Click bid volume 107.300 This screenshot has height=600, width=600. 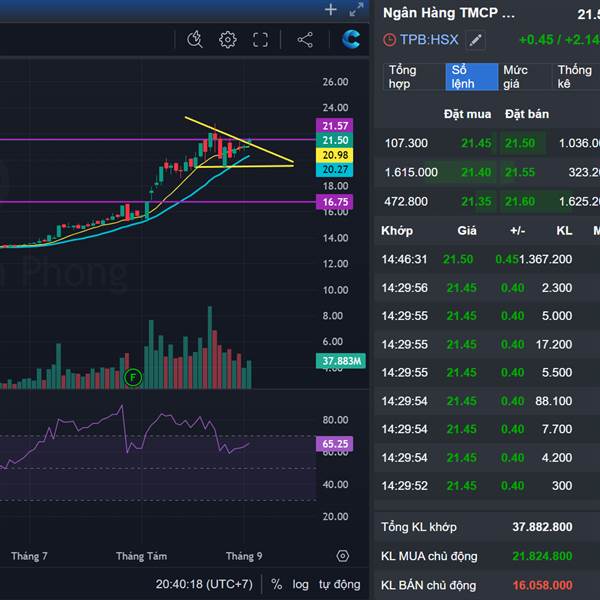tap(406, 143)
